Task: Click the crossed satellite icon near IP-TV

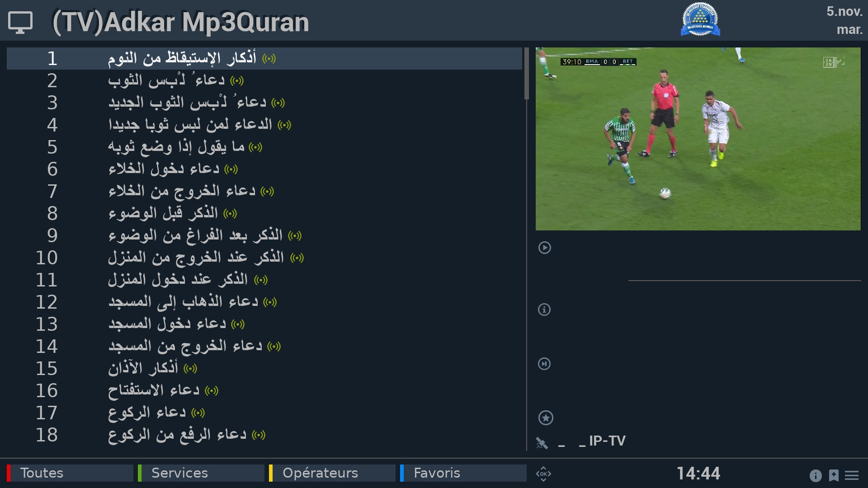Action: (x=542, y=443)
